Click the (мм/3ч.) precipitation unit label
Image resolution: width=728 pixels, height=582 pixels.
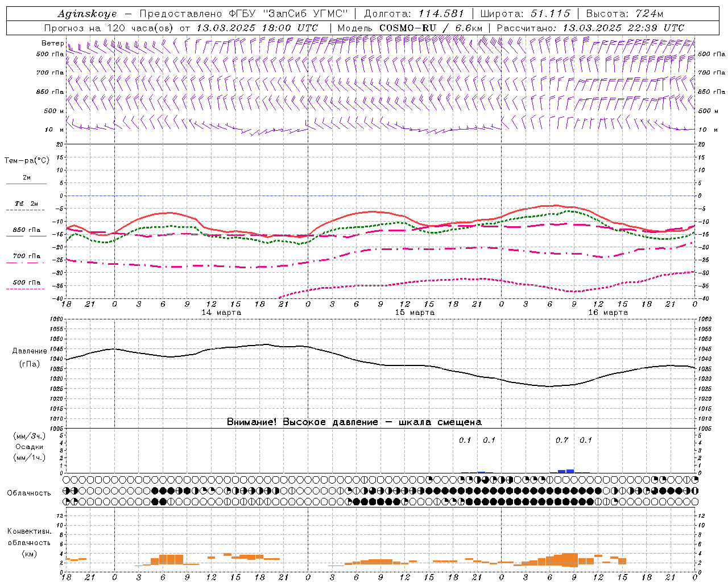pyautogui.click(x=29, y=436)
